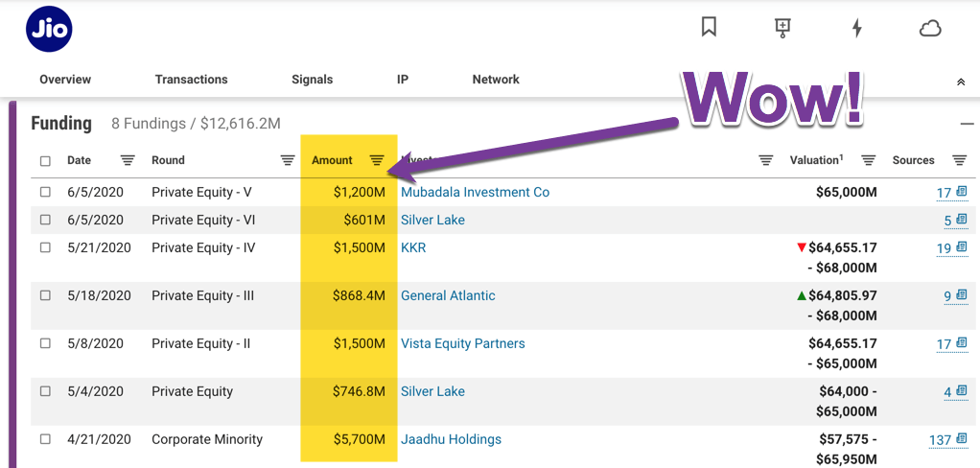Click the $1,200M amount cell

[359, 193]
